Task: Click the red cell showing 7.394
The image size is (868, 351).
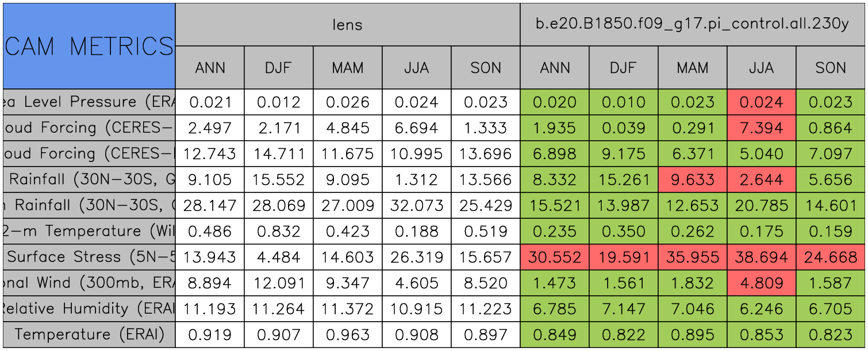Action: [x=761, y=128]
